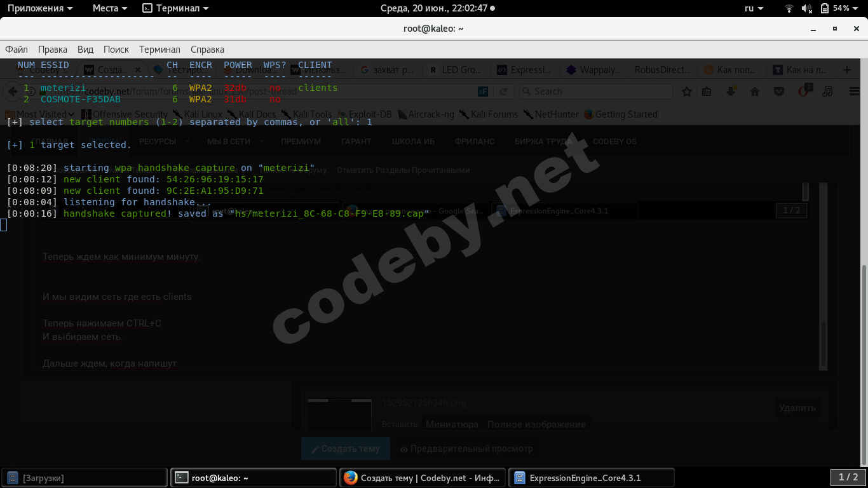
Task: Open the Места menu in the top bar
Action: pyautogui.click(x=110, y=8)
